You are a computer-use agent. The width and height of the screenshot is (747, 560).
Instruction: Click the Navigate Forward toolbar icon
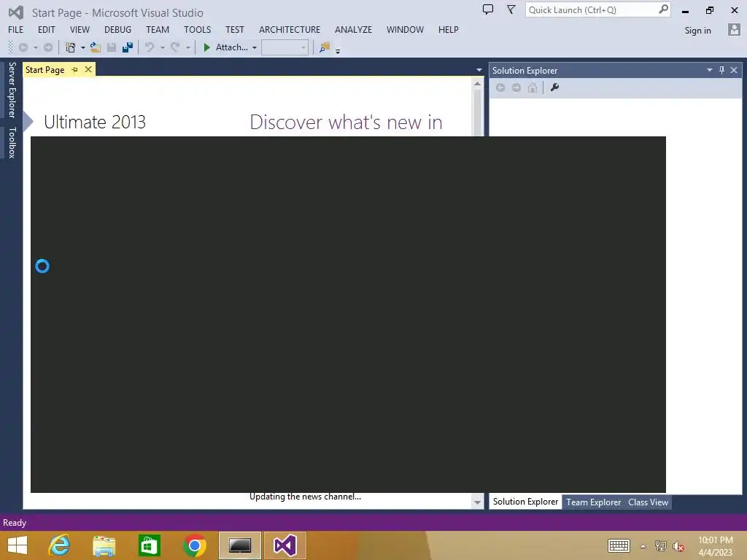tap(48, 47)
